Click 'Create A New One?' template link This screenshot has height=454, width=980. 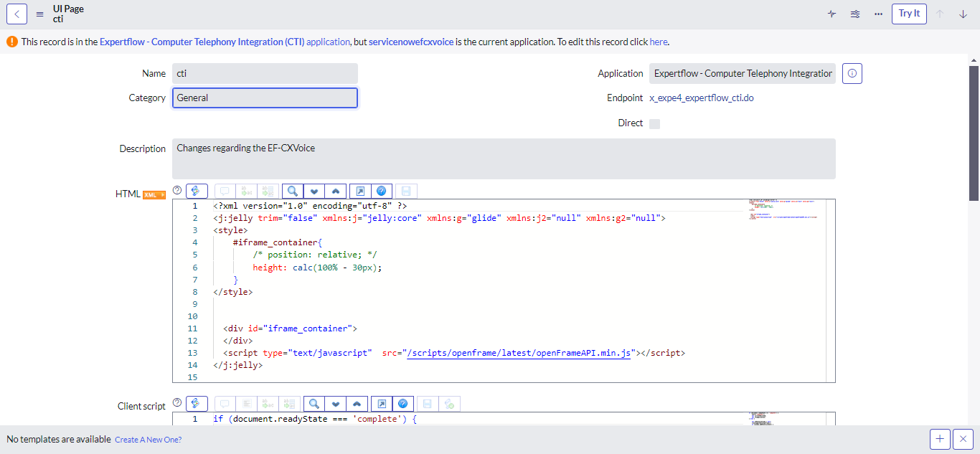click(x=148, y=440)
